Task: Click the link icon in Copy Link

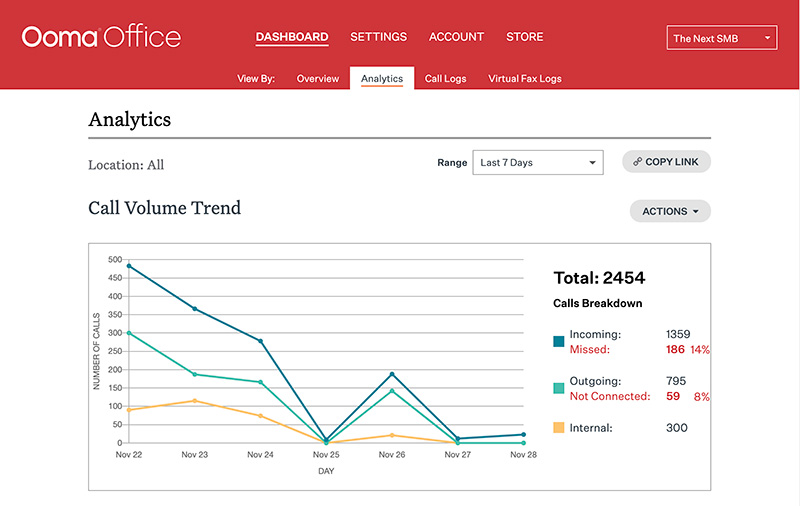Action: click(x=637, y=162)
